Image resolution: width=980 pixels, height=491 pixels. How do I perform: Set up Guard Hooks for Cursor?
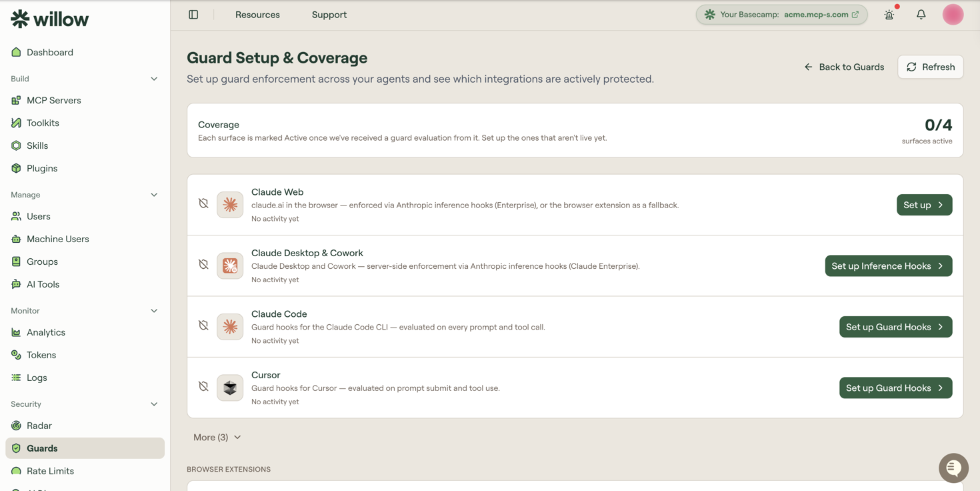[895, 388]
